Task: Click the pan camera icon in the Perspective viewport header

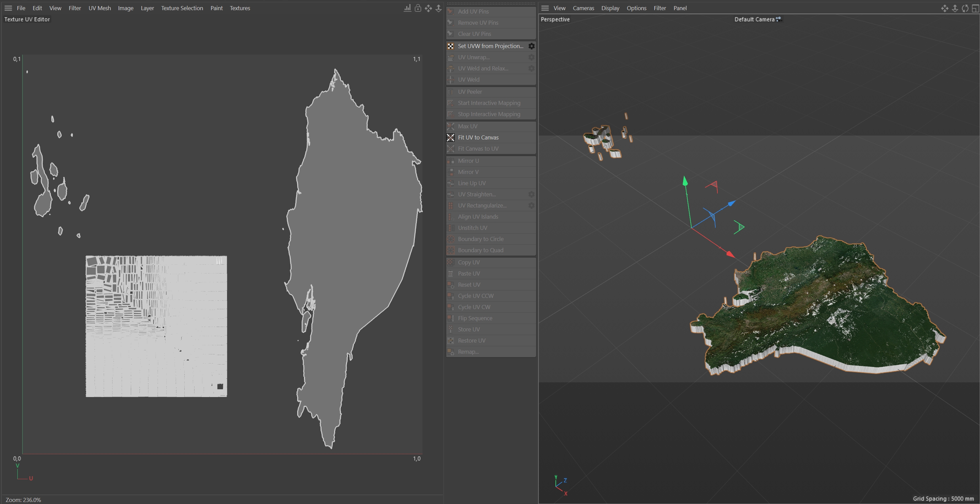Action: 945,8
